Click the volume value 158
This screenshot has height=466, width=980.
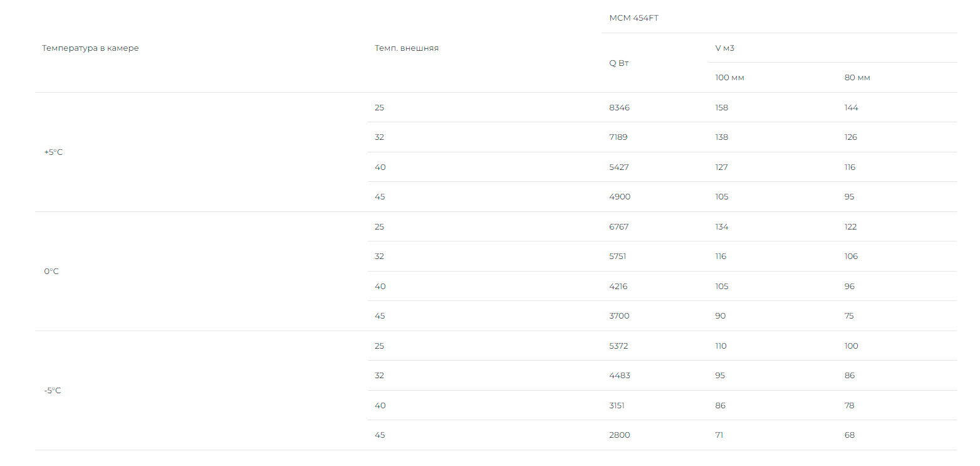coord(722,108)
